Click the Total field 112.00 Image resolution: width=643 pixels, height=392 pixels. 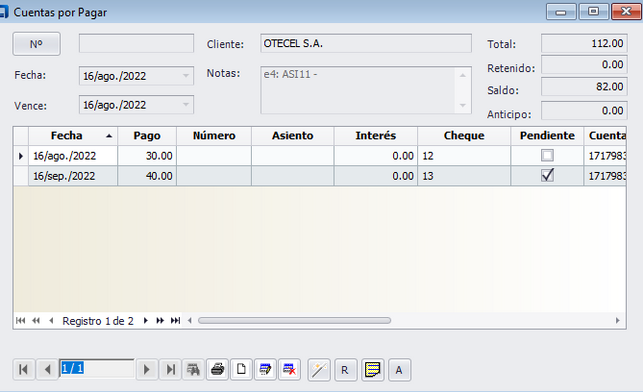click(x=584, y=43)
